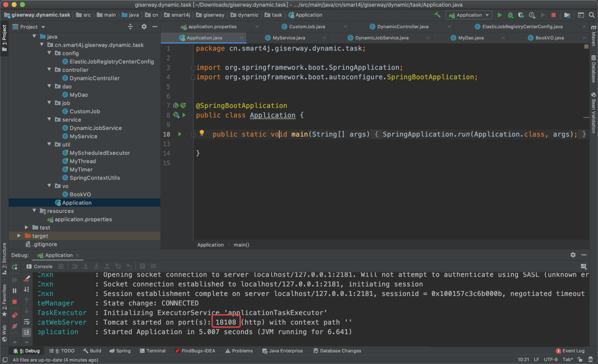The image size is (598, 364).
Task: Hide the Project panel with the minus icon
Action: (155, 27)
